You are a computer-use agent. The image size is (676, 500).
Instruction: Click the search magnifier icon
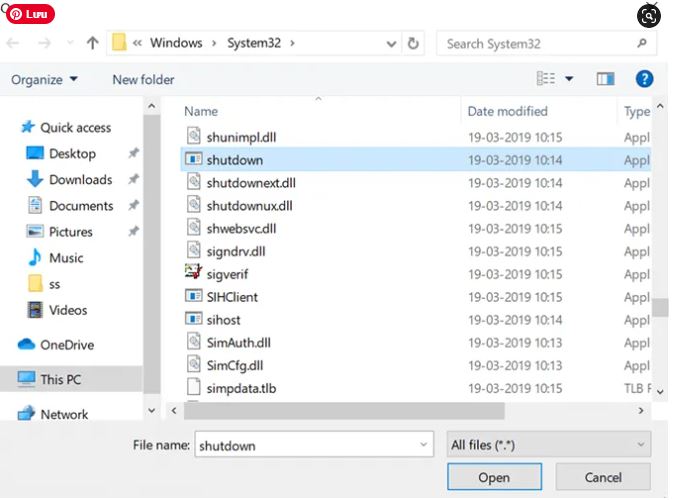pyautogui.click(x=641, y=43)
